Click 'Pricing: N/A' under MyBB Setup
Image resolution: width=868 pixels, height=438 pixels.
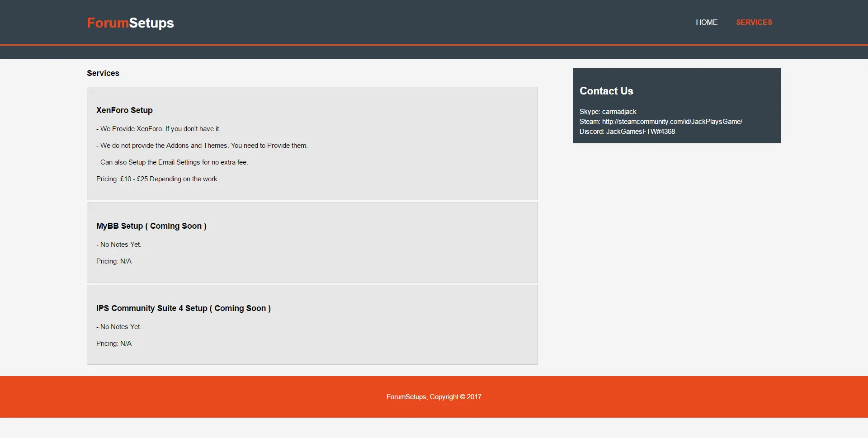click(x=114, y=261)
